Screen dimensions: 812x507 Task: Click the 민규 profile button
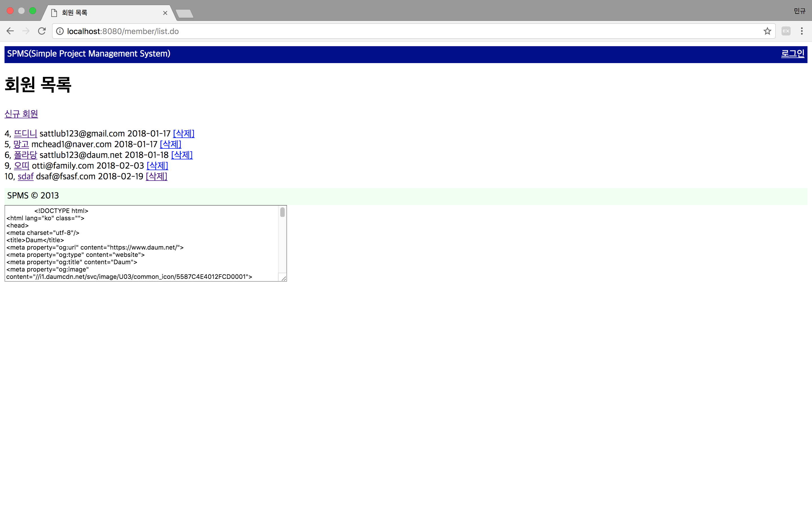799,11
